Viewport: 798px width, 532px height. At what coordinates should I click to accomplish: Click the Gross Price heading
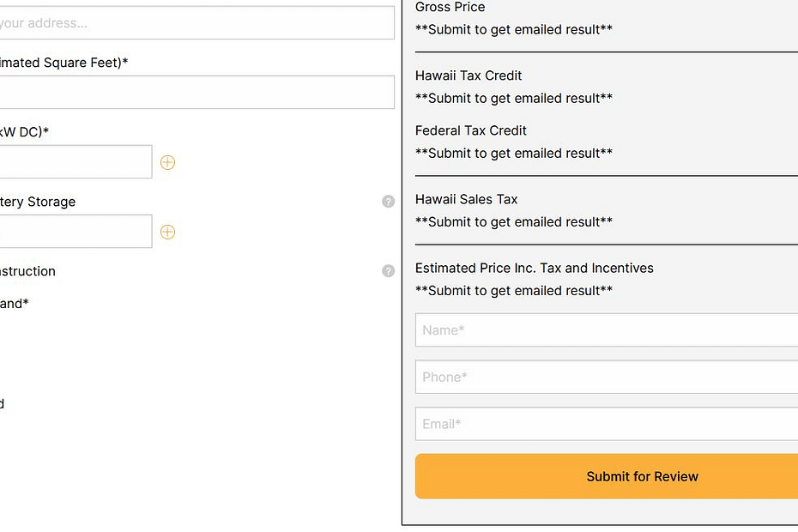click(x=450, y=8)
